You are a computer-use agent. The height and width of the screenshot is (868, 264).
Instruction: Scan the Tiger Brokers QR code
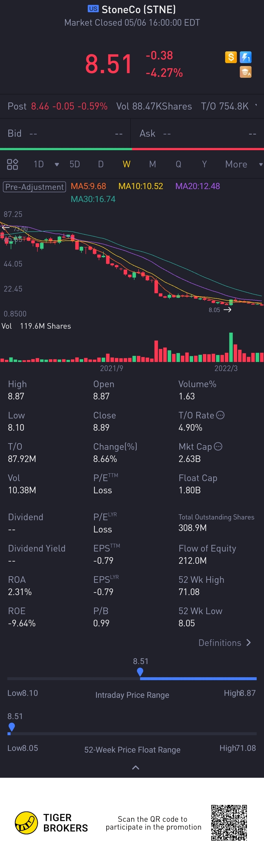pyautogui.click(x=229, y=823)
